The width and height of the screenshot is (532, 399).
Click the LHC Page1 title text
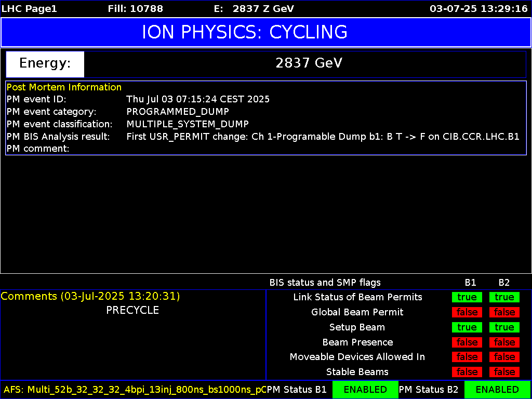30,9
